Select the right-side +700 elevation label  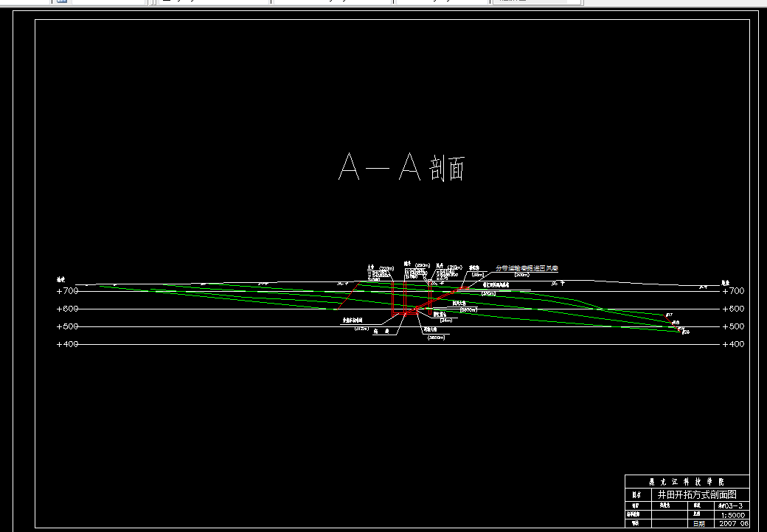[733, 290]
